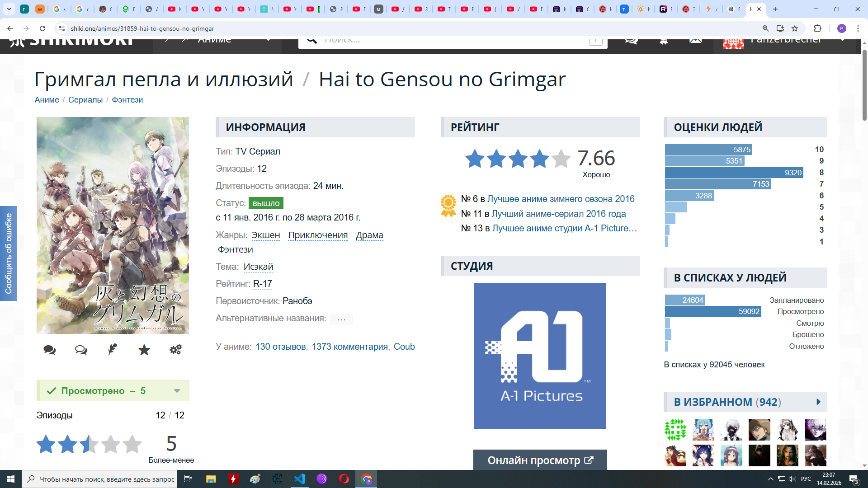Viewport: 868px width, 488px height.
Task: Expand the В избранном section arrow
Action: 818,402
